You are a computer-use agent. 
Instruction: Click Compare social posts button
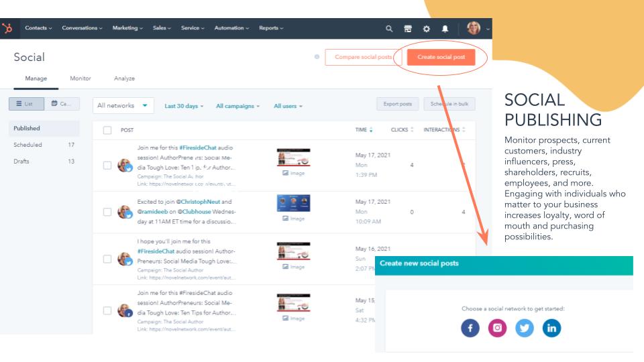tap(363, 57)
